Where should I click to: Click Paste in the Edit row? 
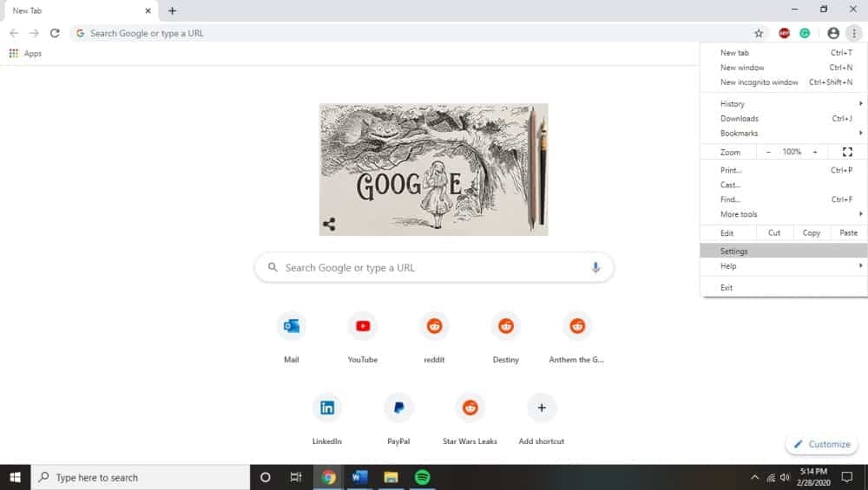click(x=849, y=232)
